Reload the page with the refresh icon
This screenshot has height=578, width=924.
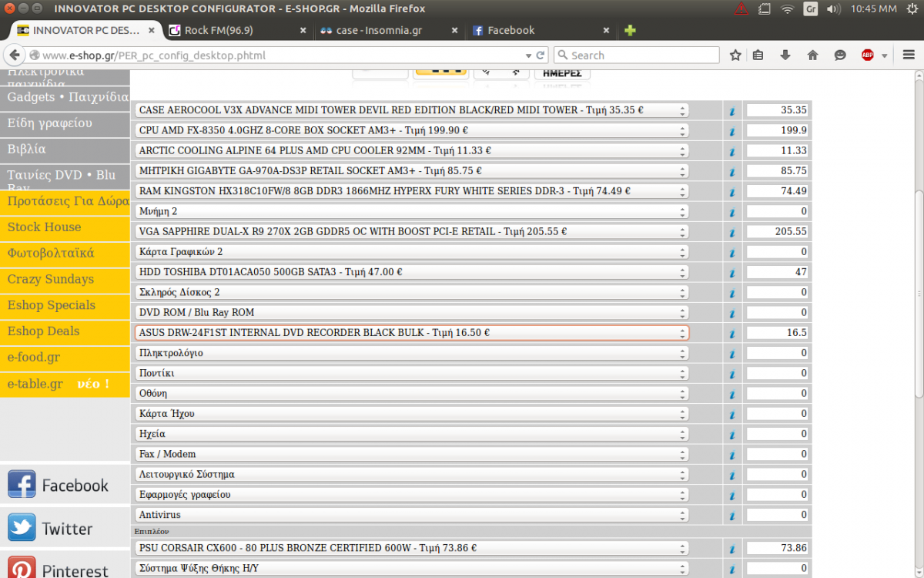pyautogui.click(x=541, y=55)
